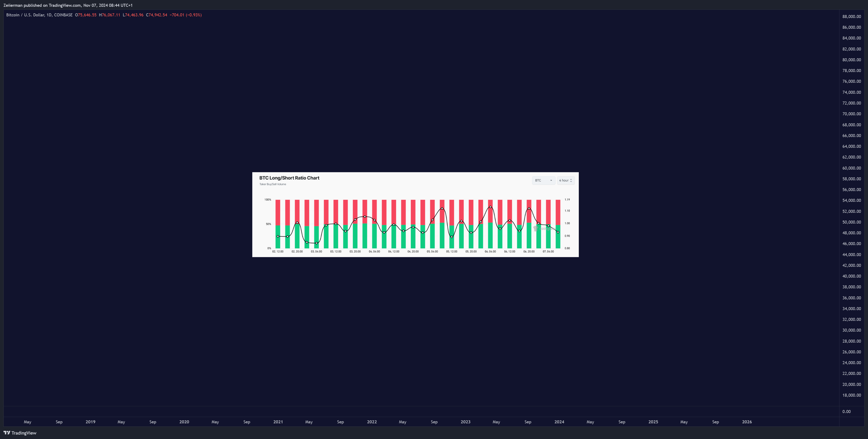The width and height of the screenshot is (868, 439).
Task: Click the 50% label on the ratio chart
Action: (x=268, y=224)
